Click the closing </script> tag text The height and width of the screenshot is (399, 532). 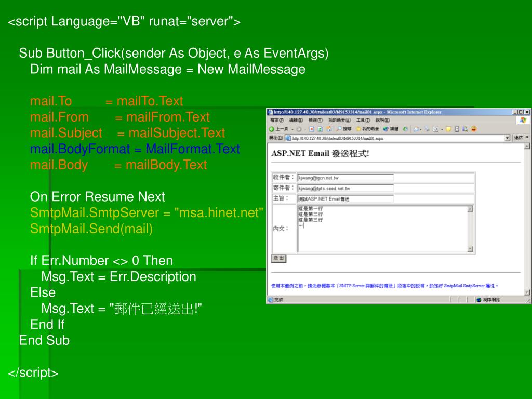33,373
